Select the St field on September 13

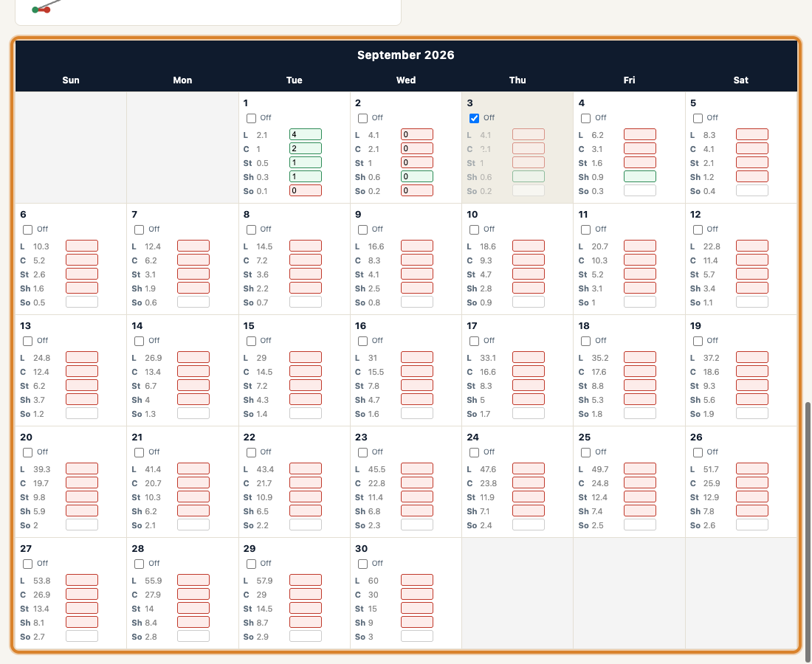82,385
